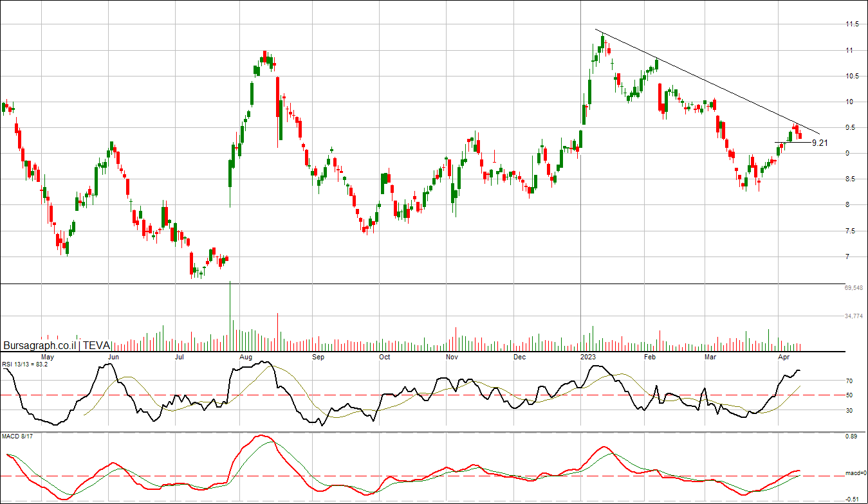Click the 10 price axis label
Viewport: 868px width, 504px height.
pos(850,102)
